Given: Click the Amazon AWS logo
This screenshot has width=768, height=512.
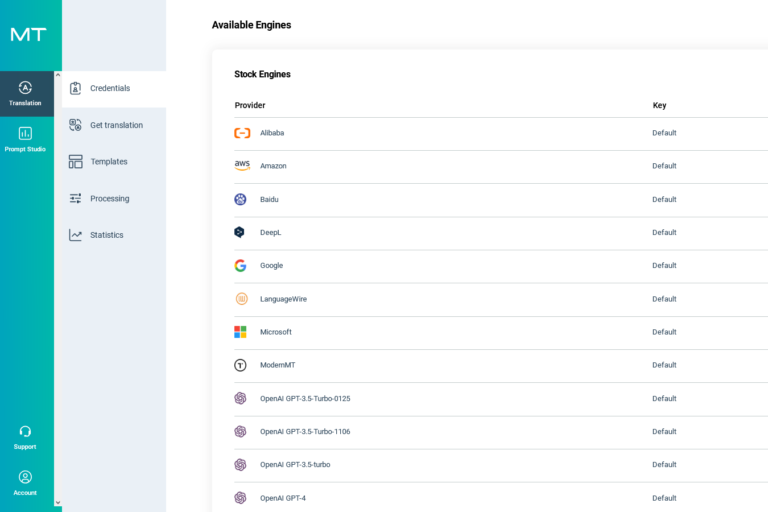Looking at the screenshot, I should tap(242, 166).
